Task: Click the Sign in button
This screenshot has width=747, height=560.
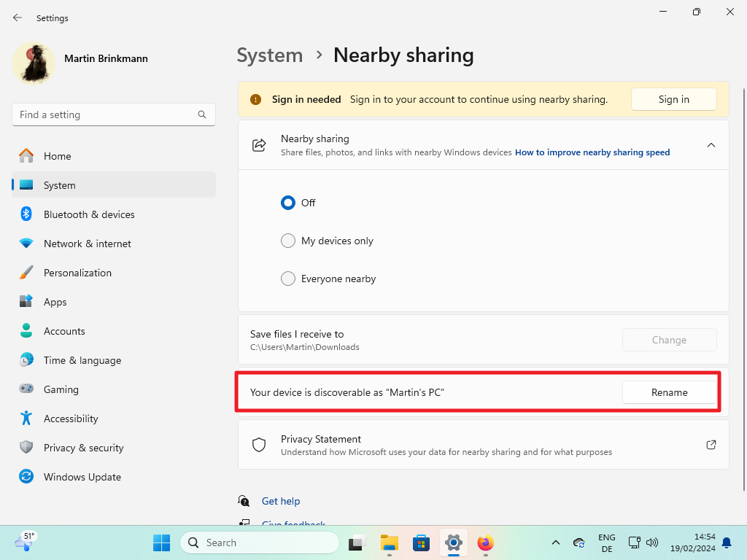Action: coord(673,99)
